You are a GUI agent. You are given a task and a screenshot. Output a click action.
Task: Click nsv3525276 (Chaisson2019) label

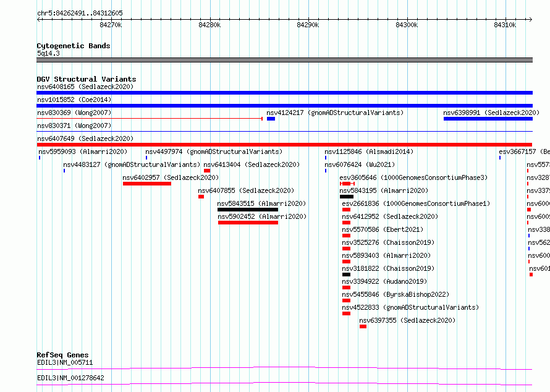coord(388,242)
